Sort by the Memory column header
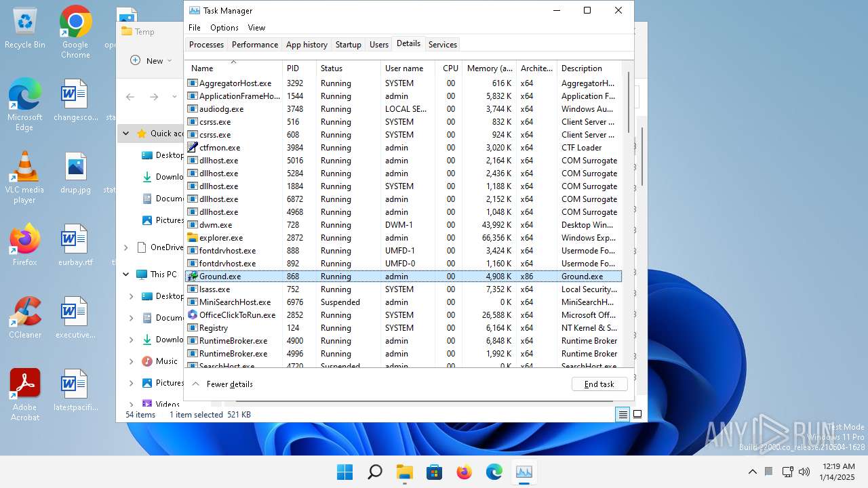868x488 pixels. click(x=490, y=68)
